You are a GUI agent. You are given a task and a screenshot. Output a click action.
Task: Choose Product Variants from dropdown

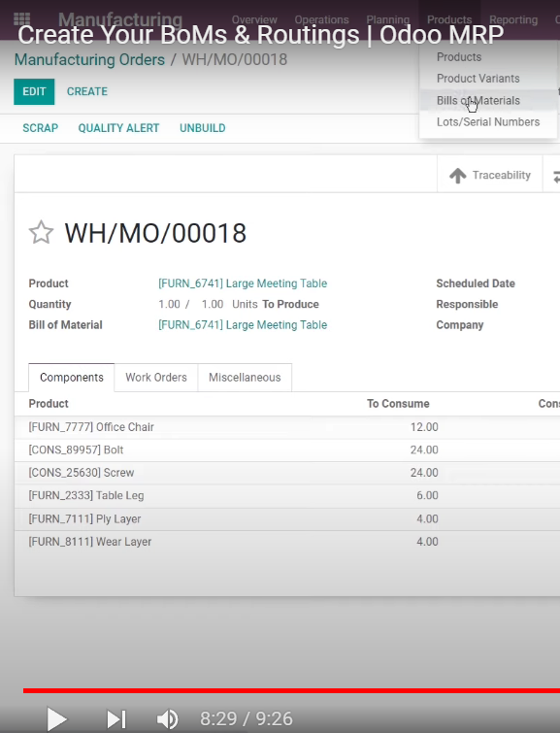(478, 79)
